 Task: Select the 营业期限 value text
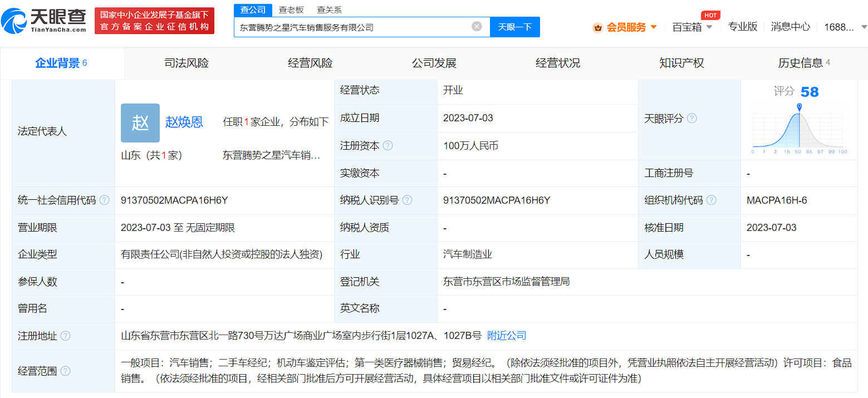(x=178, y=228)
